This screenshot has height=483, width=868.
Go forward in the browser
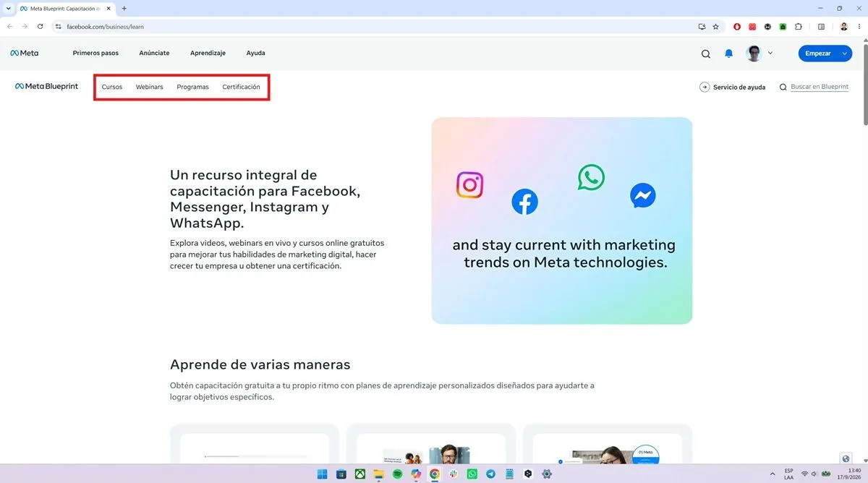[25, 26]
